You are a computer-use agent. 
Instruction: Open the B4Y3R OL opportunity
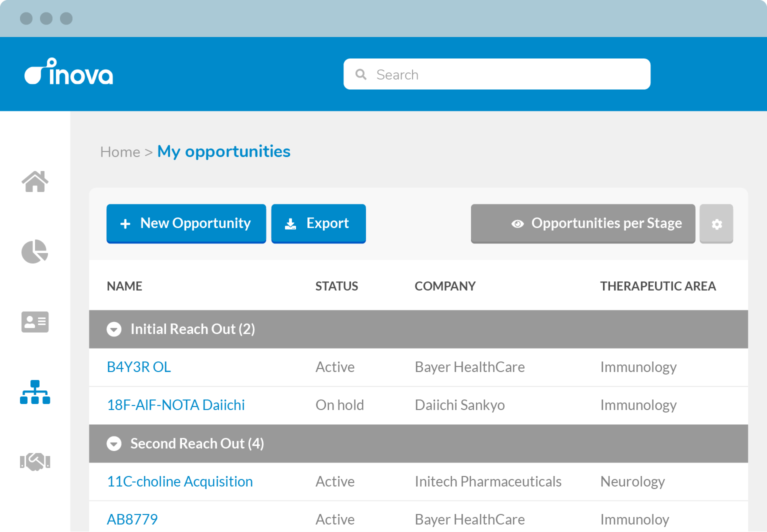click(139, 367)
